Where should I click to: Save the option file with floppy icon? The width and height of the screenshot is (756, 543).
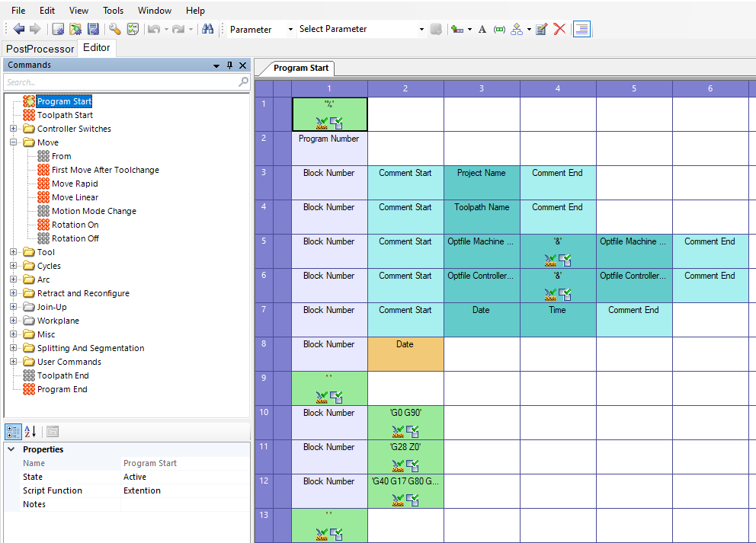coord(94,29)
